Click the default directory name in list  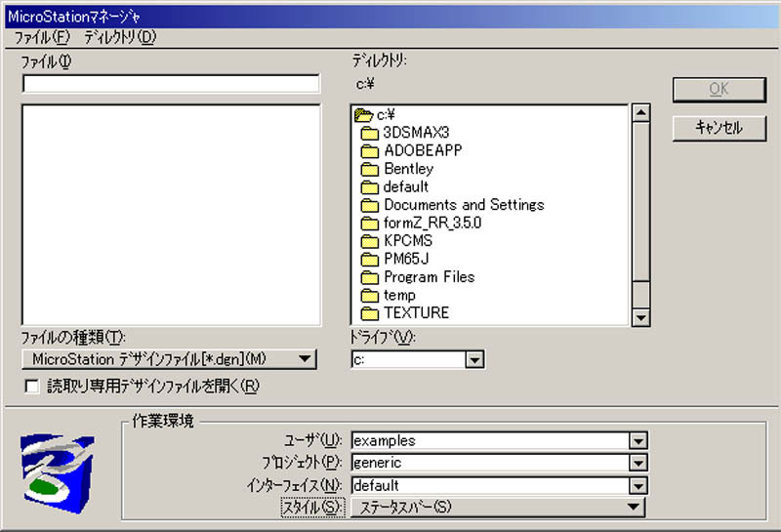coord(406,186)
